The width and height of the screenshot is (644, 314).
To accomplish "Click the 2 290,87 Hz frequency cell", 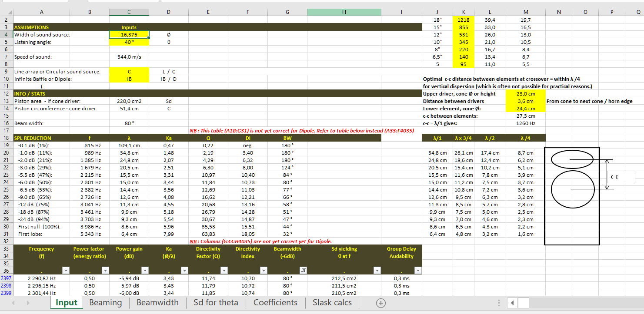I will pos(42,278).
